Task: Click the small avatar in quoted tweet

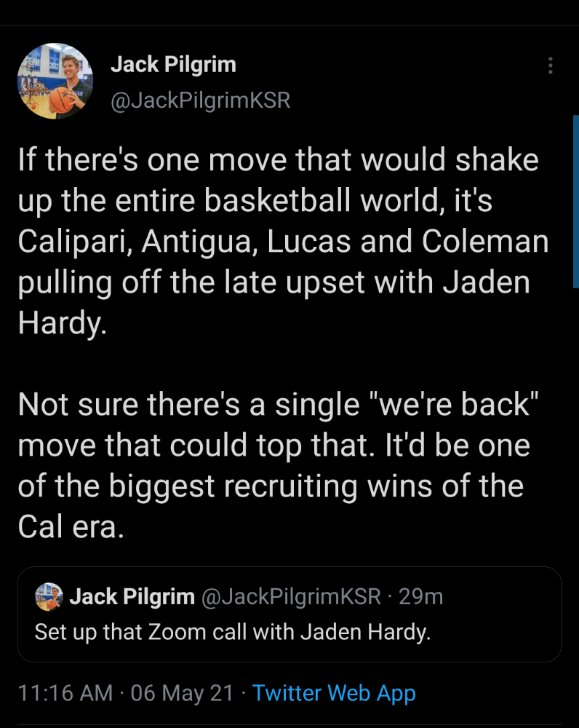Action: click(x=49, y=598)
